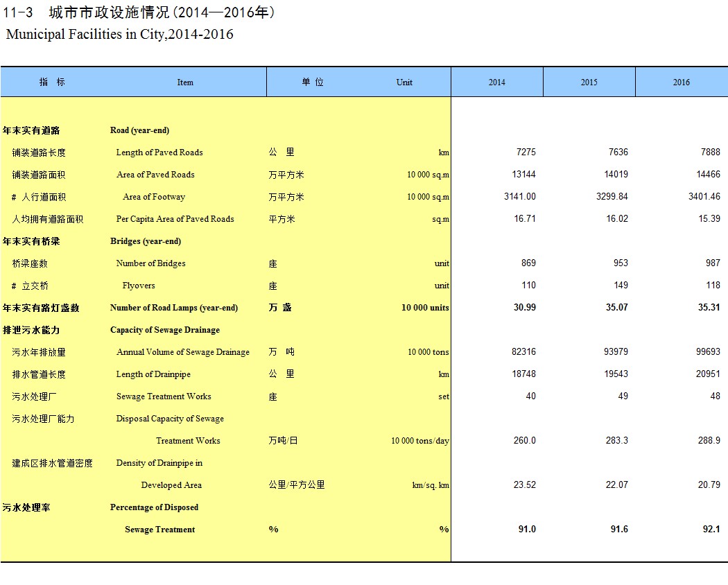Click 'Length of Drainpipe' label
Viewport: 728px width, 585px height.
153,374
